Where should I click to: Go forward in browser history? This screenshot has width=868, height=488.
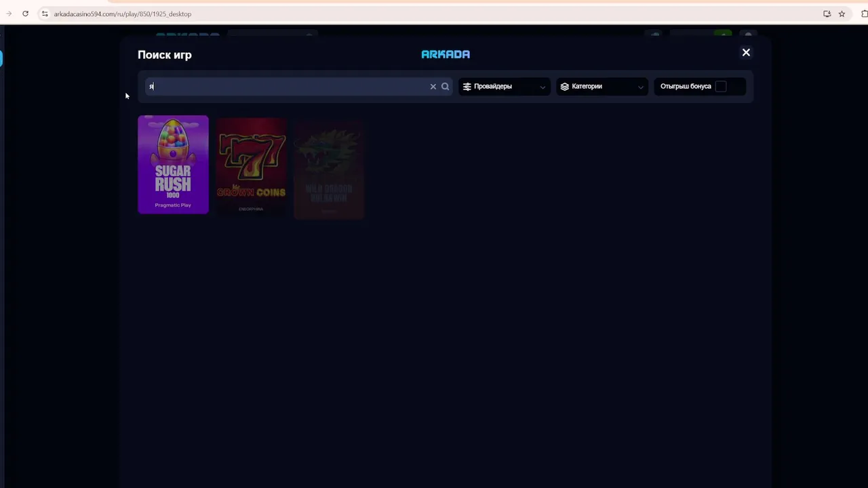tap(9, 14)
